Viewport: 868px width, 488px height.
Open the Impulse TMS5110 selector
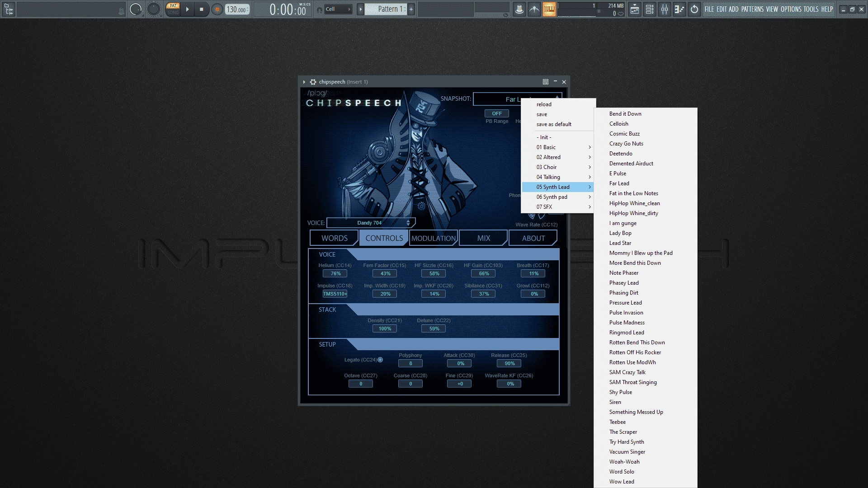[x=335, y=294]
